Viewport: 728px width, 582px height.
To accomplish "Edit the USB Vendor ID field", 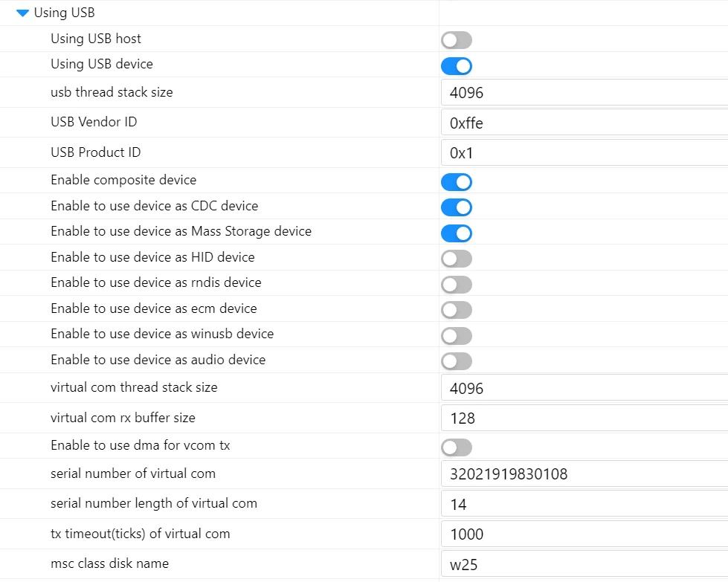I will [584, 123].
